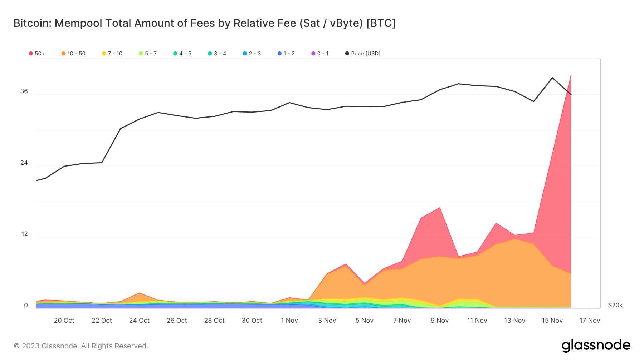Click the 15 Nov axis label
Image resolution: width=644 pixels, height=362 pixels.
tap(552, 321)
